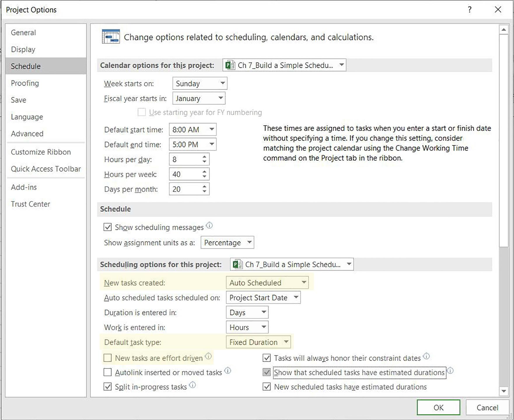Enable Autolink inserted or moved tasks
This screenshot has width=514, height=420.
point(108,372)
